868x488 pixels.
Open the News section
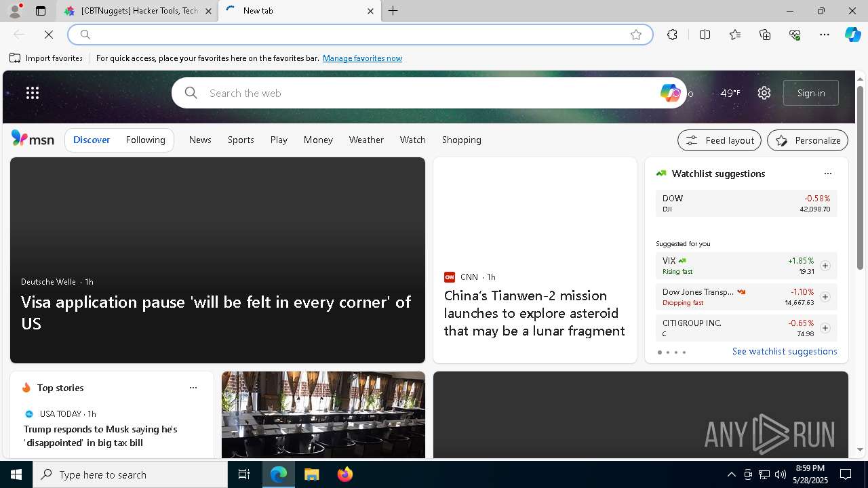click(200, 140)
